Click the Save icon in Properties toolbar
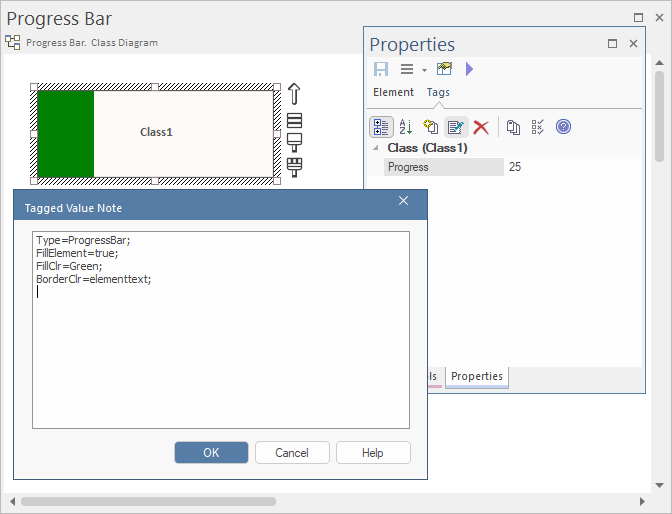The width and height of the screenshot is (672, 514). (x=381, y=69)
